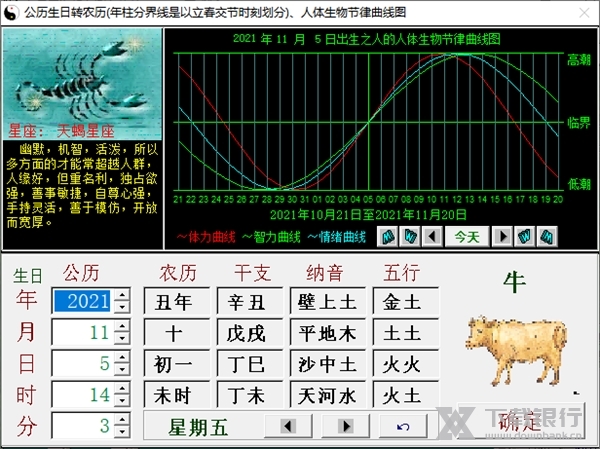Click the 丑年 lunar year cell

coord(176,301)
